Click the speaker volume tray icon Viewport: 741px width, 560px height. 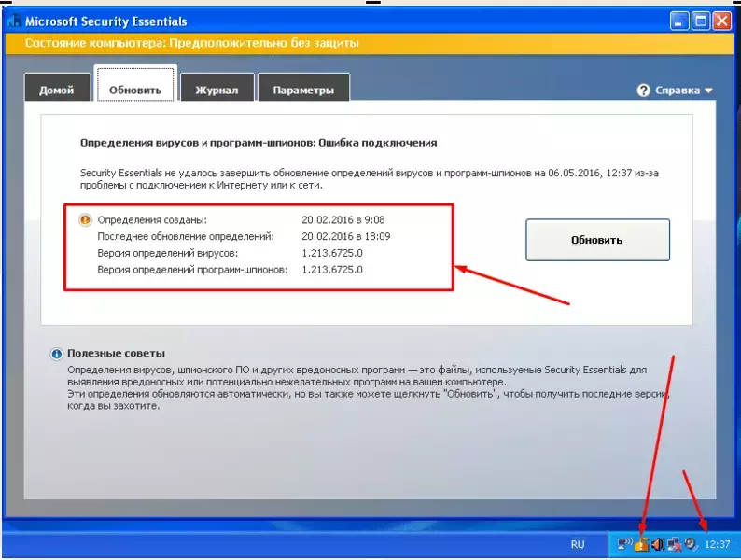[x=658, y=544]
